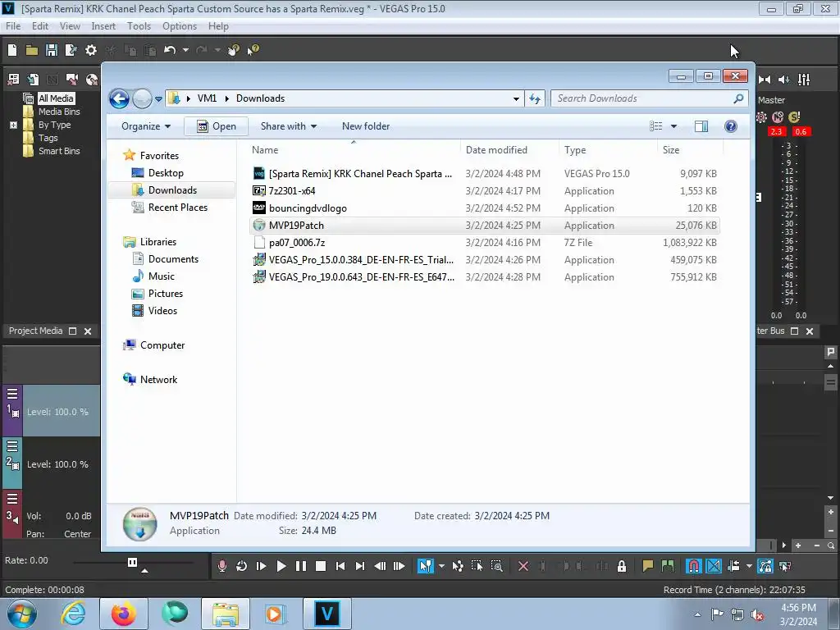Select Smart Bins folder
Viewport: 840px width, 630px height.
coord(59,151)
